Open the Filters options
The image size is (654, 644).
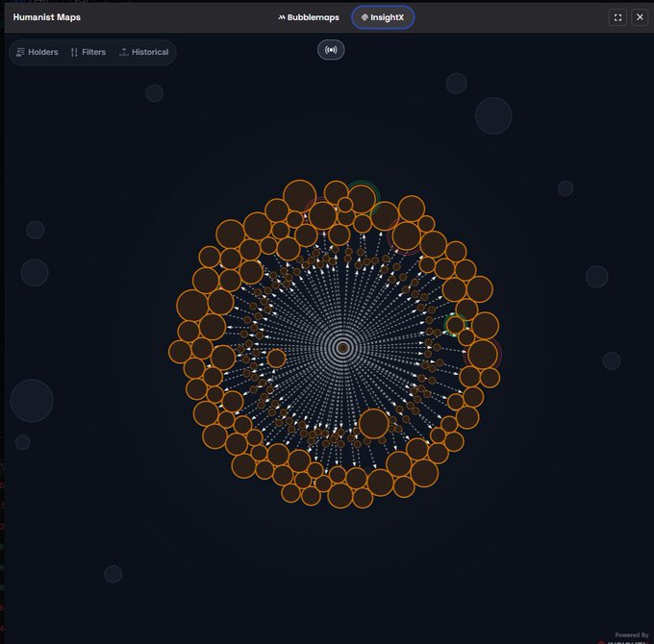(88, 52)
